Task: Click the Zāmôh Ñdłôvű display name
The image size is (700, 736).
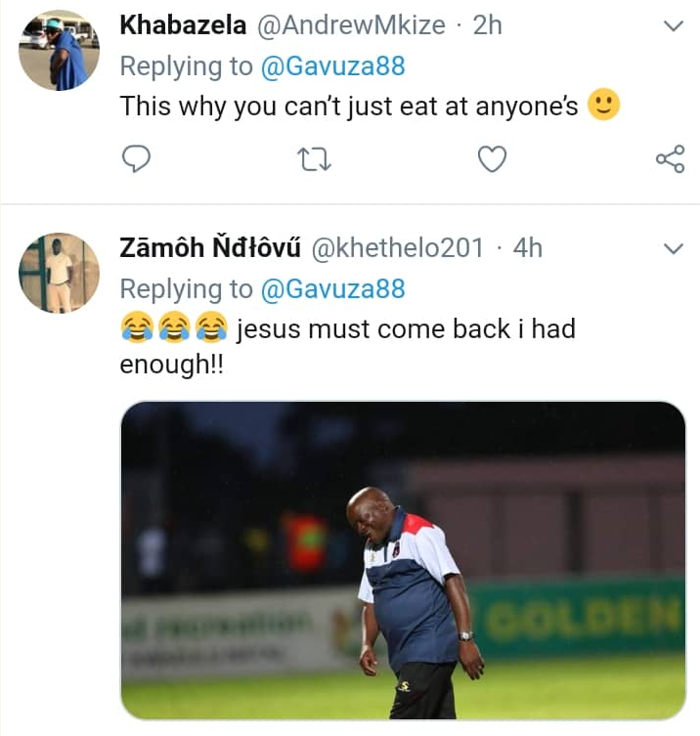Action: [210, 249]
